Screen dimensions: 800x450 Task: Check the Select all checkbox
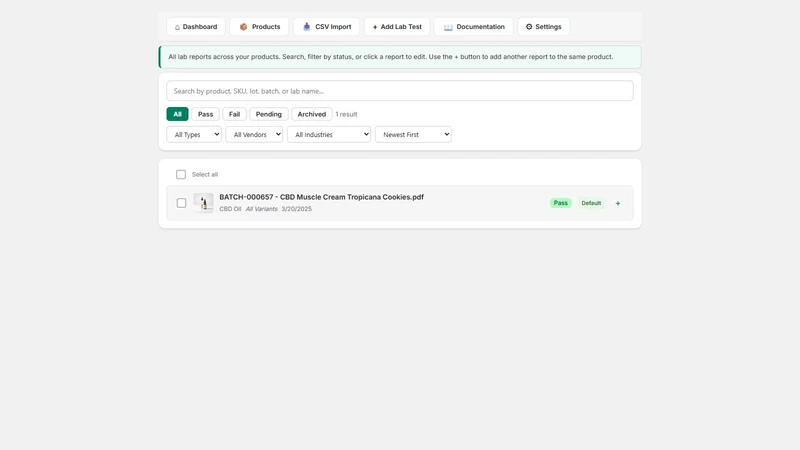[181, 174]
